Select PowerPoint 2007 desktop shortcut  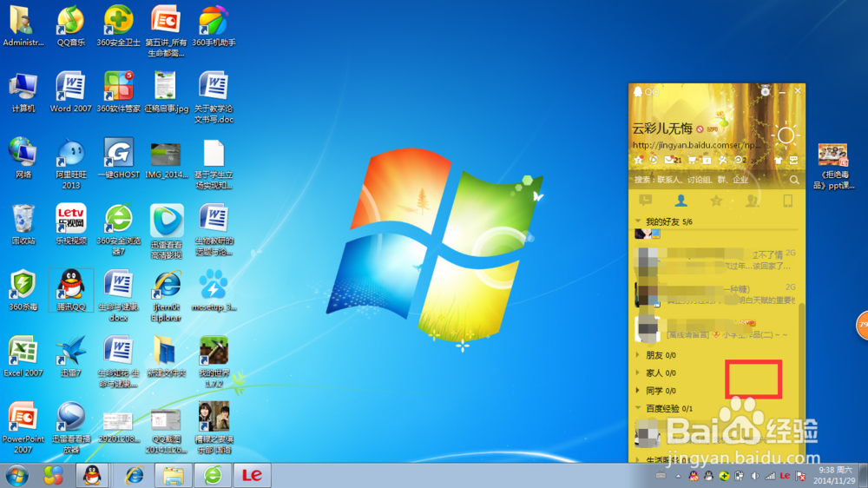click(x=23, y=427)
